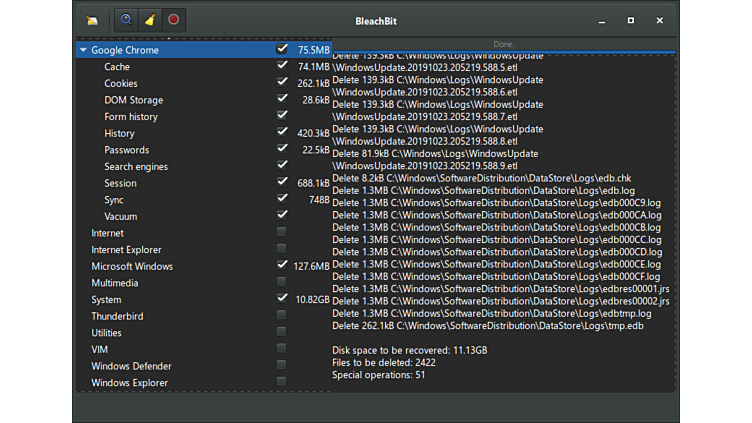Select the Thunderbird cleaner entry
This screenshot has width=752, height=423.
click(x=117, y=316)
